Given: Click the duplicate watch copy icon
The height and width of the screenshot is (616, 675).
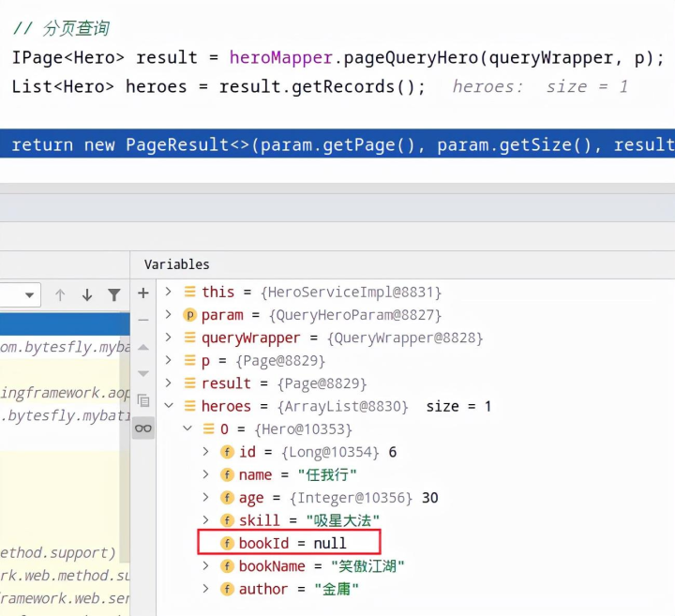Looking at the screenshot, I should [143, 400].
